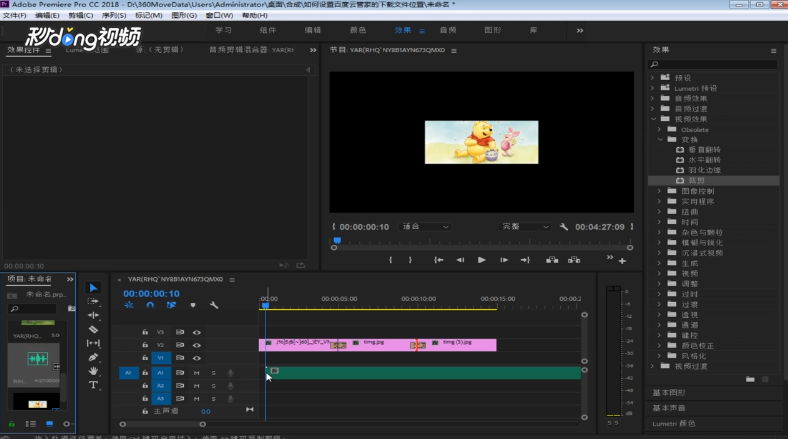Select the Type tool

[x=93, y=385]
